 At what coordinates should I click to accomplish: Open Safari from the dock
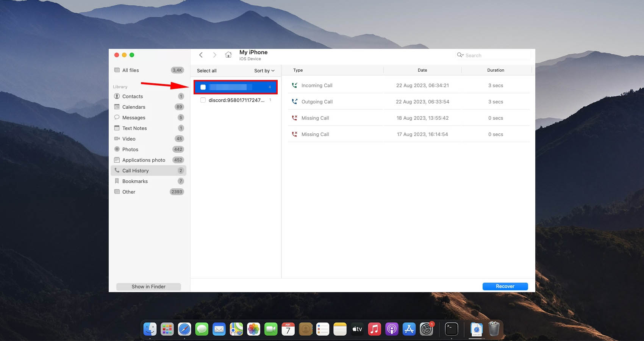point(184,329)
